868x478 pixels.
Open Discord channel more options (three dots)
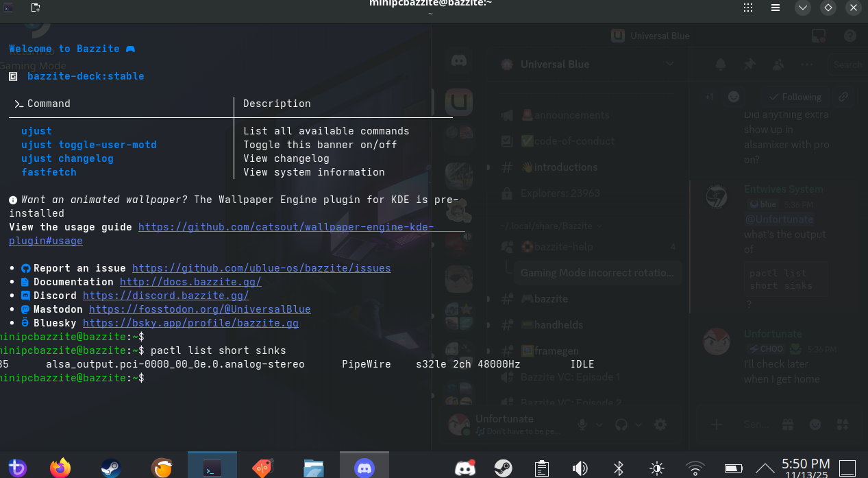[807, 64]
